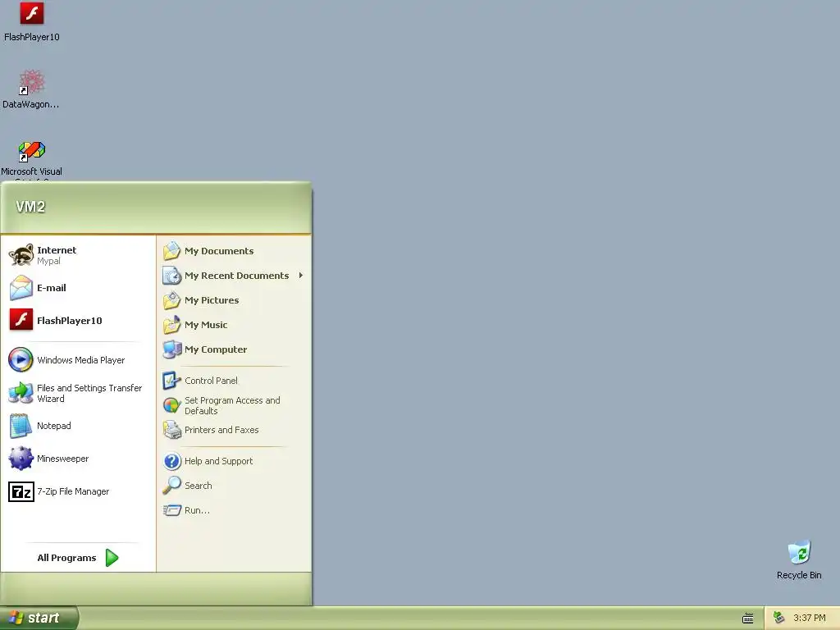Click the Run... label
The image size is (840, 630).
click(x=197, y=510)
